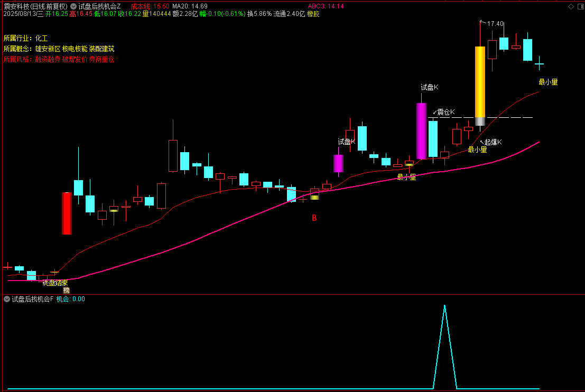Click the 高16.45 high price
The image size is (585, 392).
tap(81, 14)
